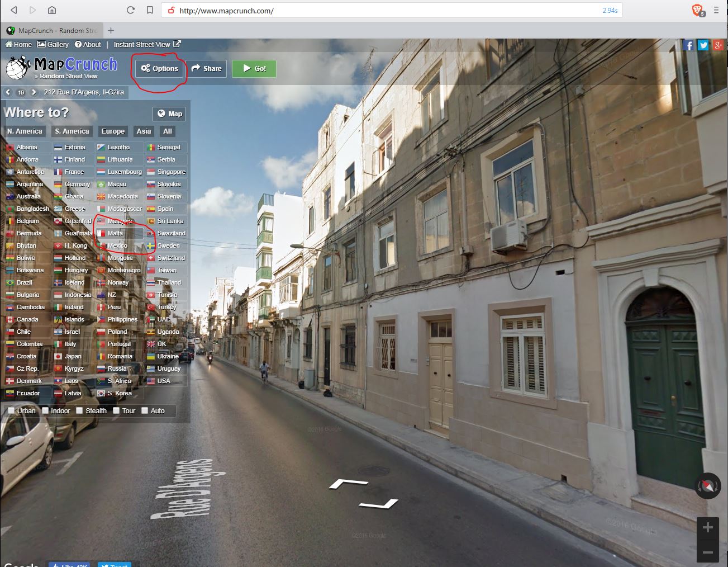Open the Home menu link
The width and height of the screenshot is (728, 567).
coord(18,45)
